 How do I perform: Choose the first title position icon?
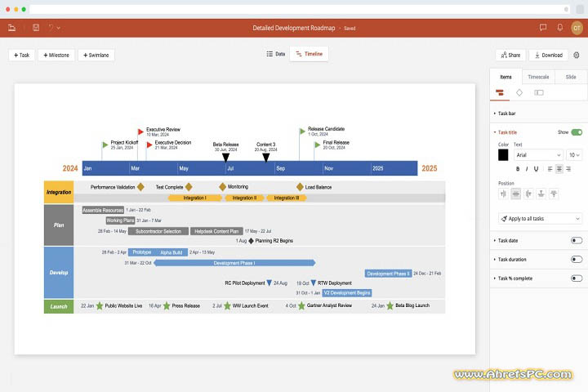click(503, 194)
